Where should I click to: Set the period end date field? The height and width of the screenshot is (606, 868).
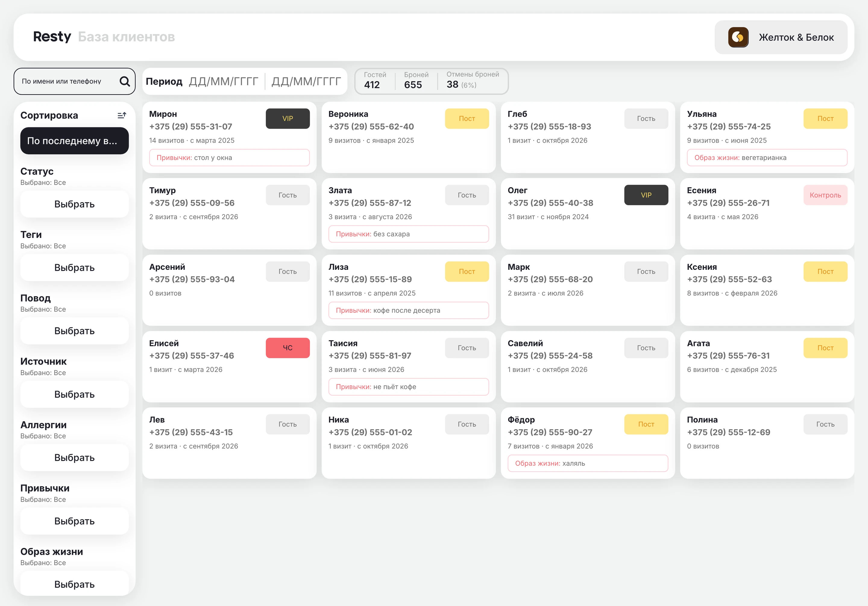click(306, 81)
